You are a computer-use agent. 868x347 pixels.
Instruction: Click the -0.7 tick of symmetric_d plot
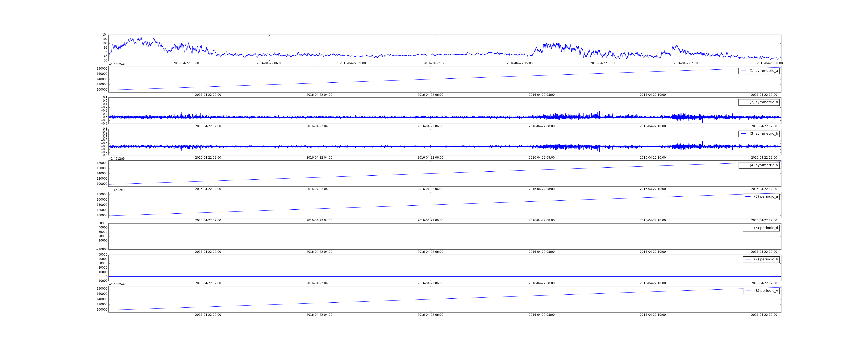click(x=104, y=124)
